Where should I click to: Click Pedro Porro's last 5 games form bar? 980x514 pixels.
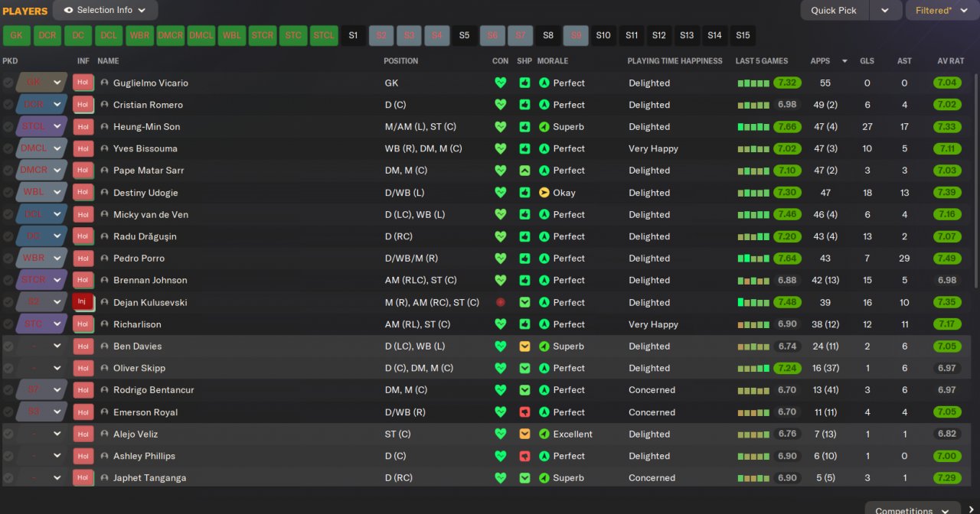pos(753,259)
